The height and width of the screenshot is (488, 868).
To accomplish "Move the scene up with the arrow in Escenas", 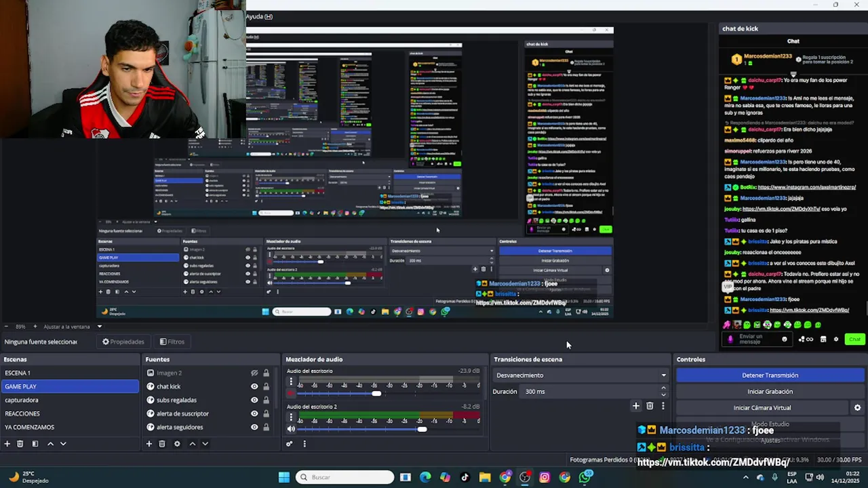I will 50,444.
